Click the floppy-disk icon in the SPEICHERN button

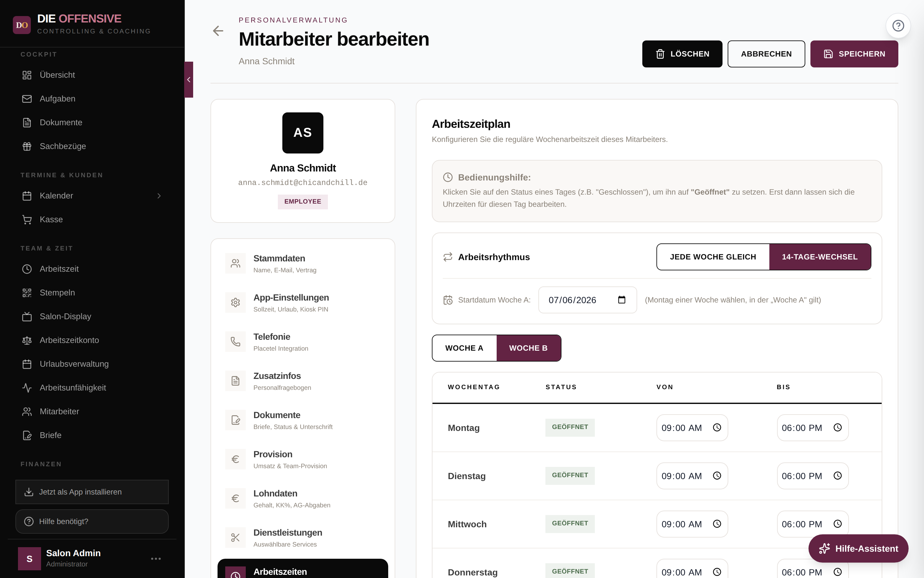pyautogui.click(x=828, y=54)
